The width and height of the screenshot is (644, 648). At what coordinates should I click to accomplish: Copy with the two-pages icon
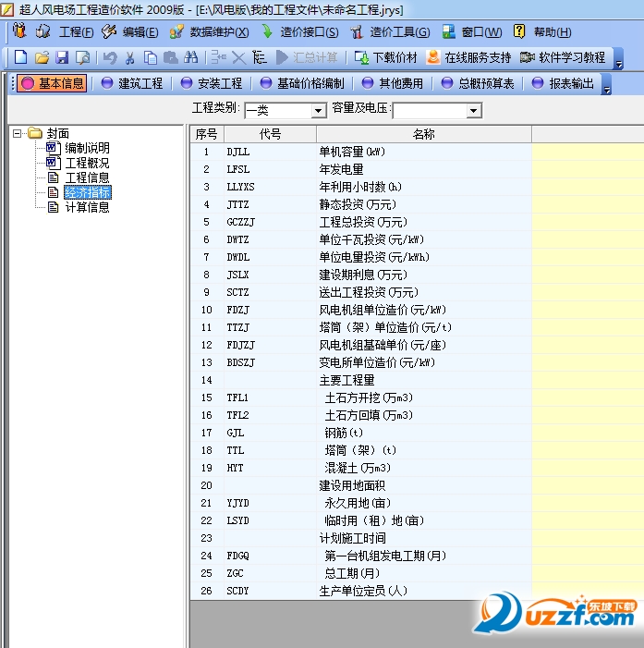tap(150, 57)
